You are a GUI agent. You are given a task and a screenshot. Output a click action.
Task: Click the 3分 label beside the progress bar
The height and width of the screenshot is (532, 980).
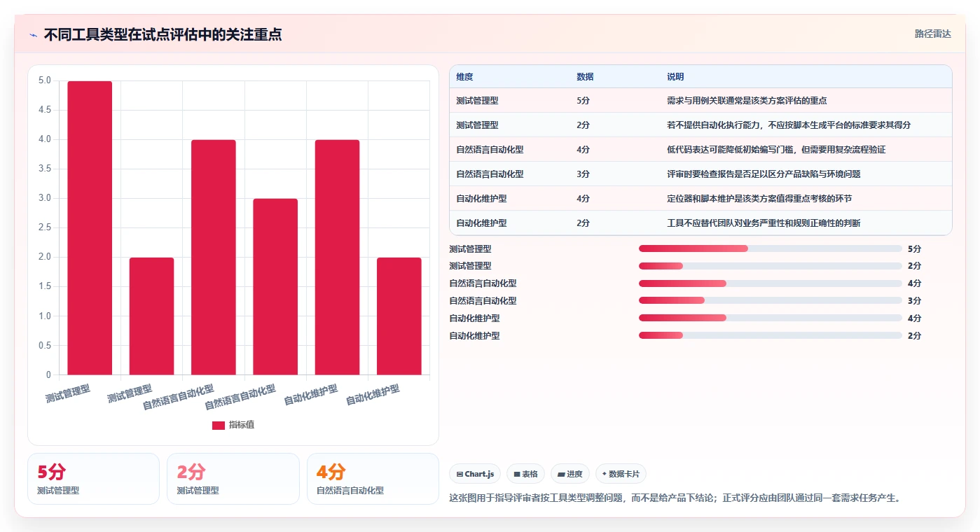click(914, 301)
